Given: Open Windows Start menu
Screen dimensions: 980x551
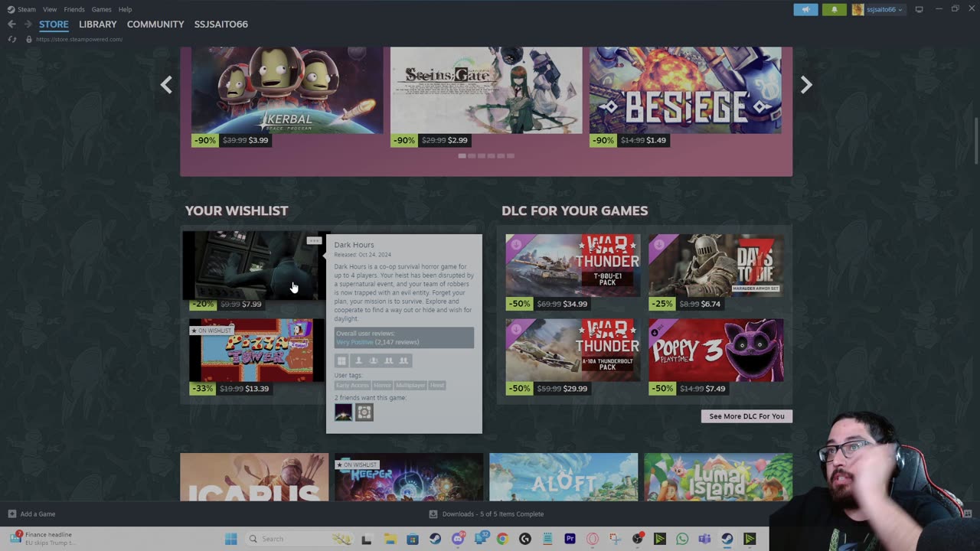Looking at the screenshot, I should [230, 539].
